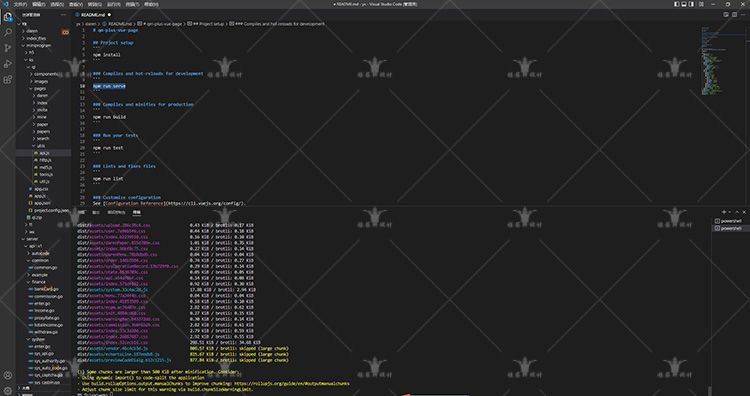Viewport: 750px width, 396px height.
Task: Open app.json file
Action: (43, 203)
